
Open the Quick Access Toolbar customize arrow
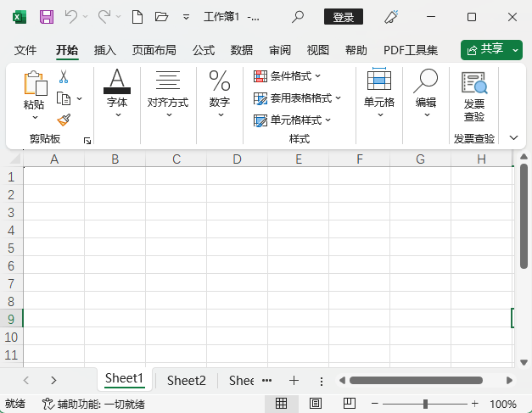pyautogui.click(x=186, y=17)
